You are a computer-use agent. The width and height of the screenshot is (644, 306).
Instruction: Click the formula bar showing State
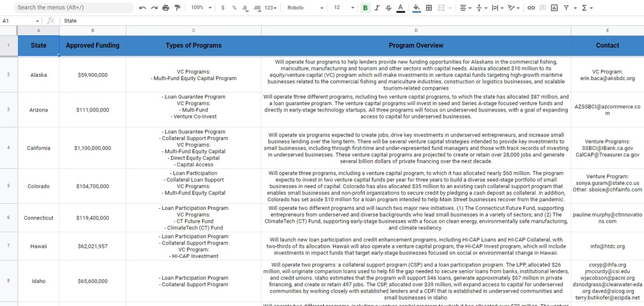coord(353,21)
